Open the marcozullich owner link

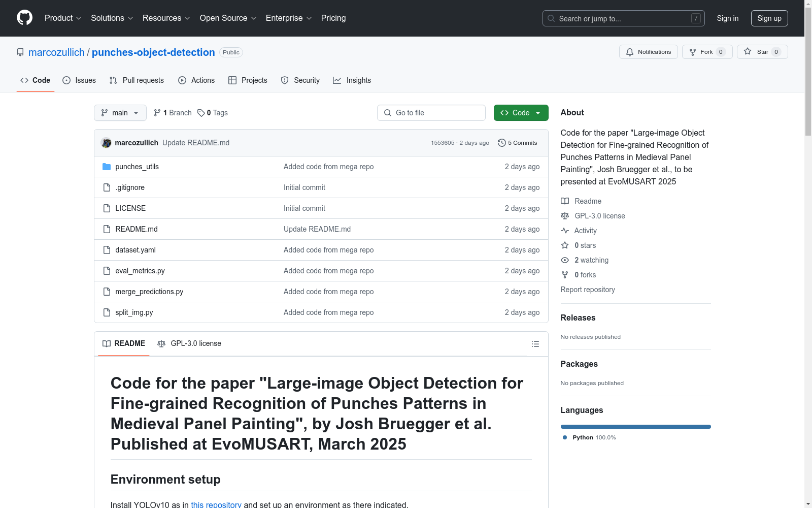pos(56,52)
